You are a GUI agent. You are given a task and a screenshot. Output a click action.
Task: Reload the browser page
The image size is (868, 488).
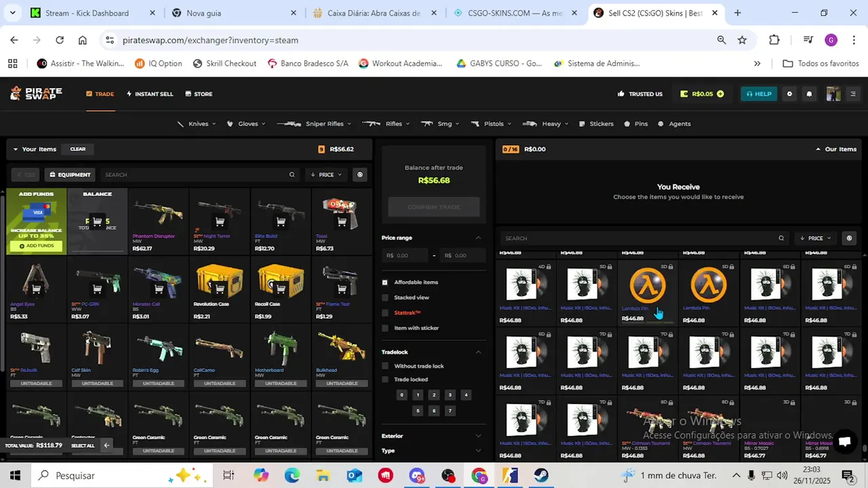click(60, 40)
